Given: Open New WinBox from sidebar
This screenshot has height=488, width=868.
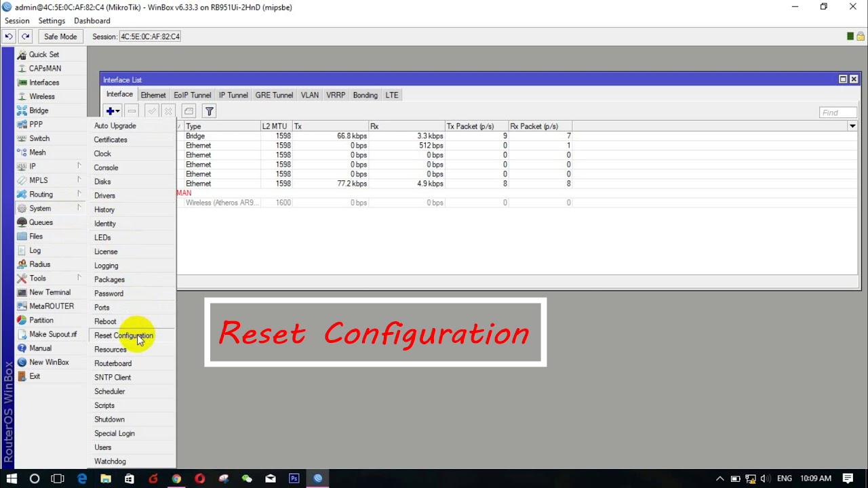Looking at the screenshot, I should [49, 362].
